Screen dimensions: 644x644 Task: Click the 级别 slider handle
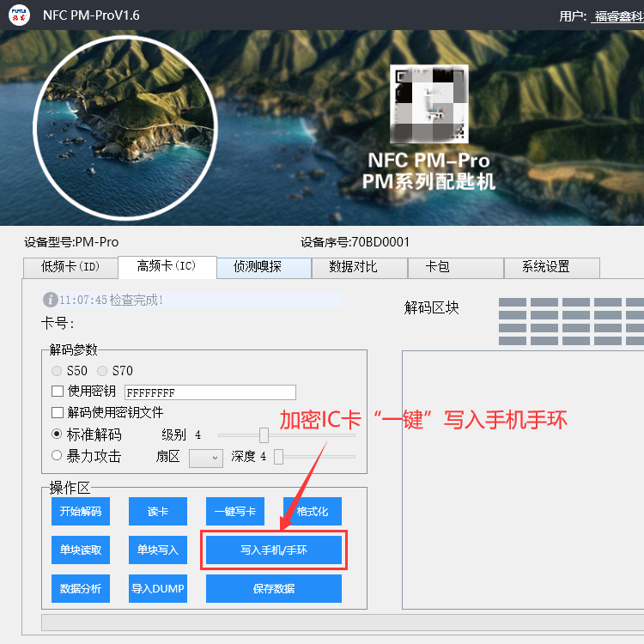pyautogui.click(x=264, y=435)
